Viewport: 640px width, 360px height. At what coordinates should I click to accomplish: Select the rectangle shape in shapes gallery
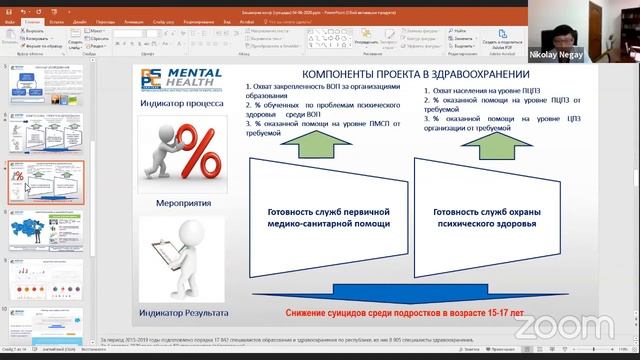click(x=331, y=31)
